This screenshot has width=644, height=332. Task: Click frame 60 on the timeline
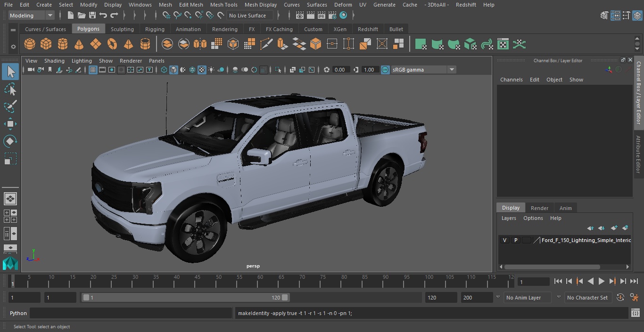pyautogui.click(x=260, y=281)
